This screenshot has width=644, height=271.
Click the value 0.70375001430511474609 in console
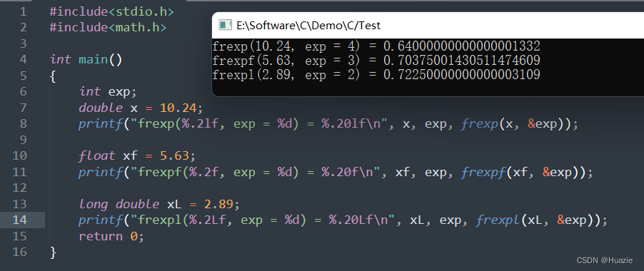coord(461,61)
